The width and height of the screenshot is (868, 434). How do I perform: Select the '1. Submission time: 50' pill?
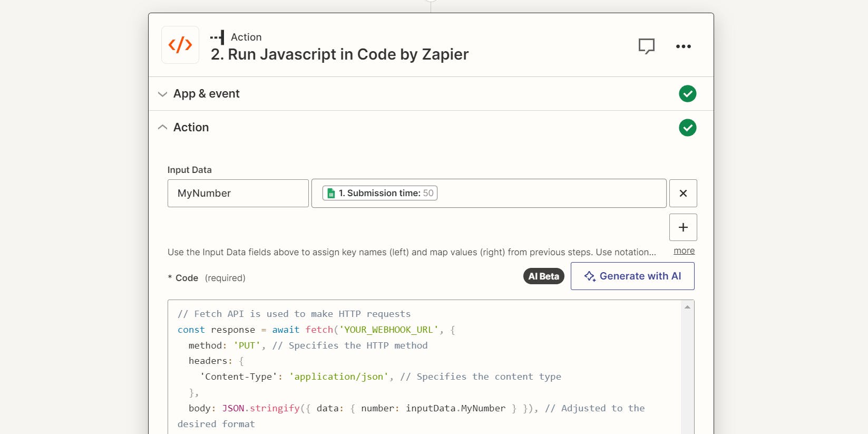coord(380,193)
